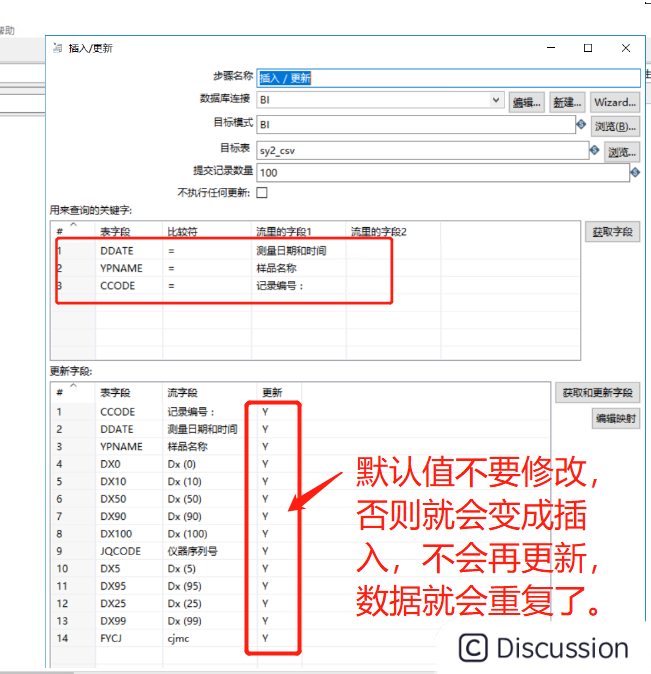Screen dimensions: 651x674
Task: Click row number 14 in update table
Action: (x=62, y=638)
